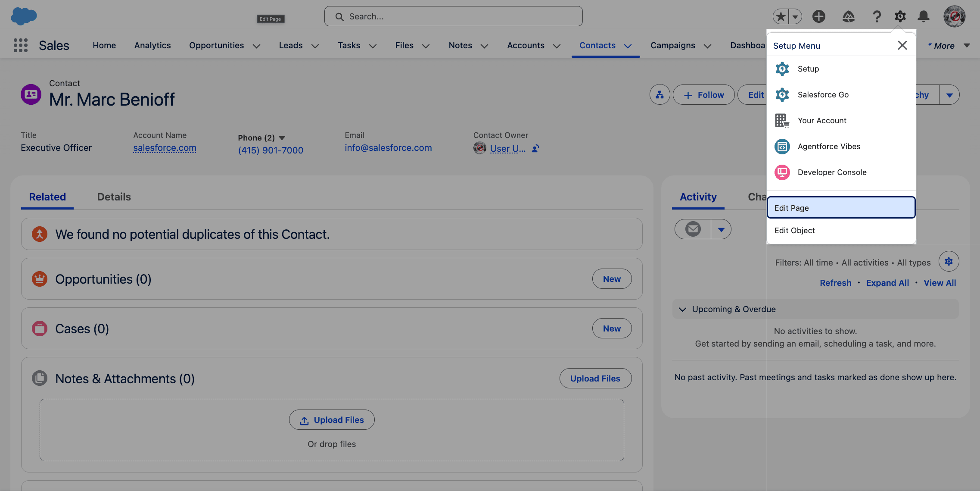Open Salesforce Help question mark icon

[877, 16]
